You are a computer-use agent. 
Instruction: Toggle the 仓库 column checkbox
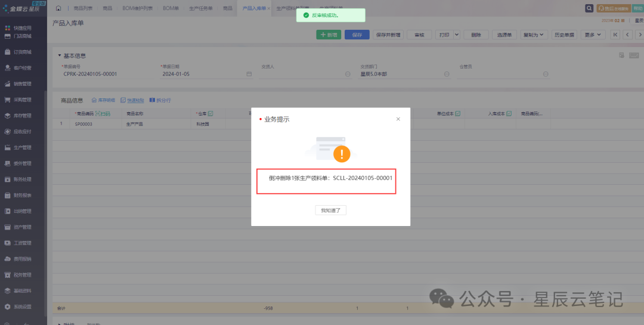point(210,113)
